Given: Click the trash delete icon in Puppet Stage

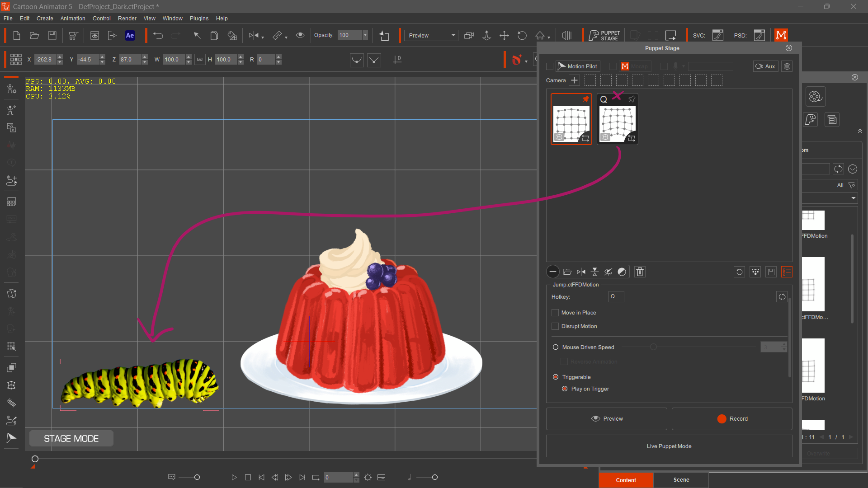Looking at the screenshot, I should [x=640, y=272].
